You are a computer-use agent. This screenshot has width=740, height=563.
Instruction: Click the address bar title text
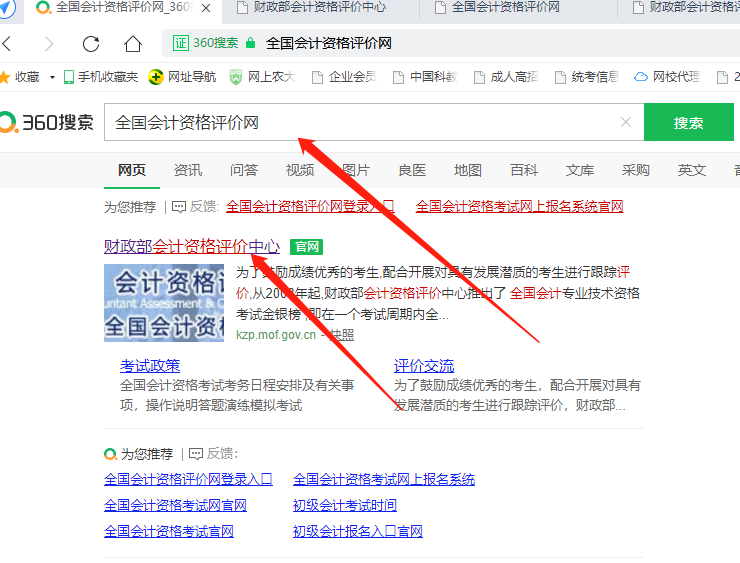pyautogui.click(x=329, y=43)
